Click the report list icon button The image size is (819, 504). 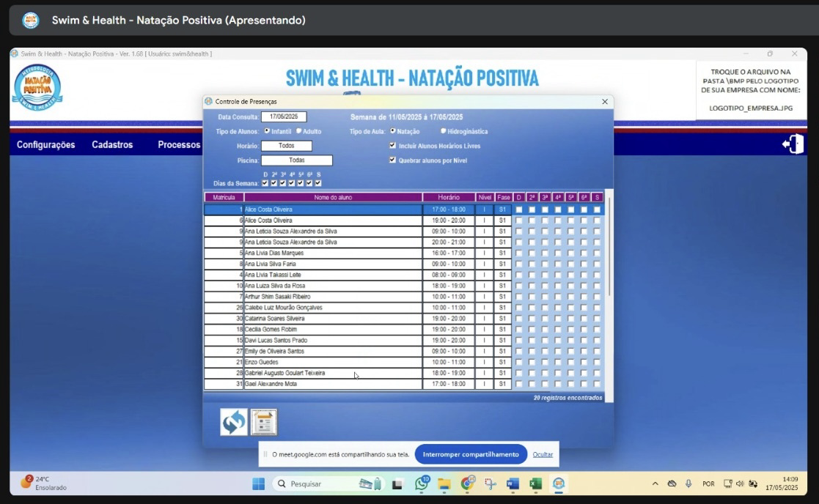(264, 421)
